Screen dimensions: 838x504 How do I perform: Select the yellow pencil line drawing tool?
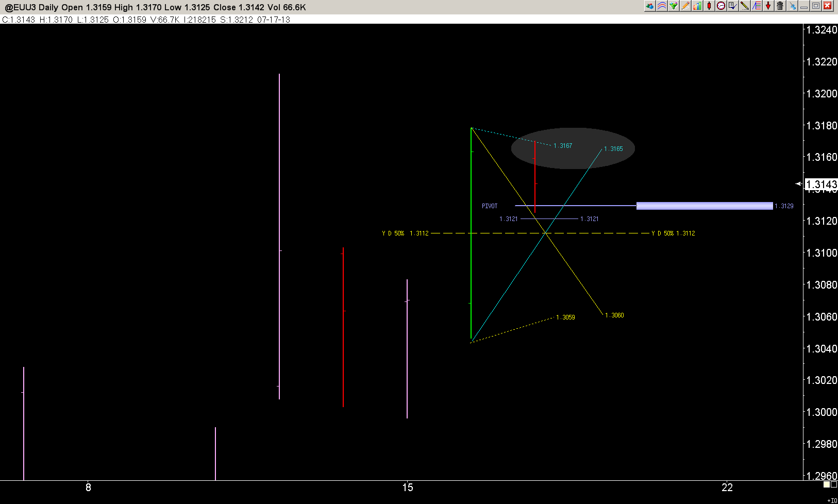745,6
